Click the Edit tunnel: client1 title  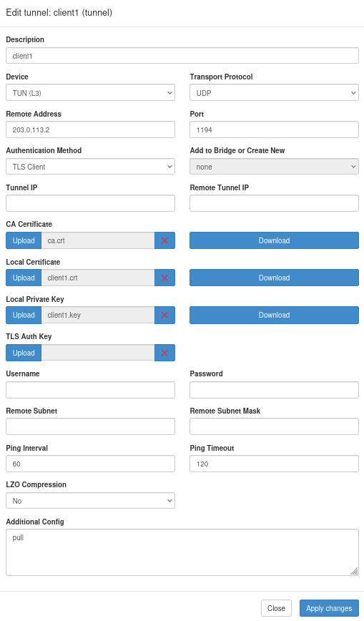[x=59, y=13]
